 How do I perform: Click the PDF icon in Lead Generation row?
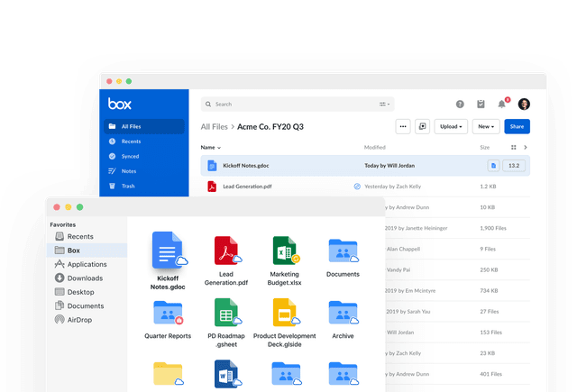tap(212, 187)
